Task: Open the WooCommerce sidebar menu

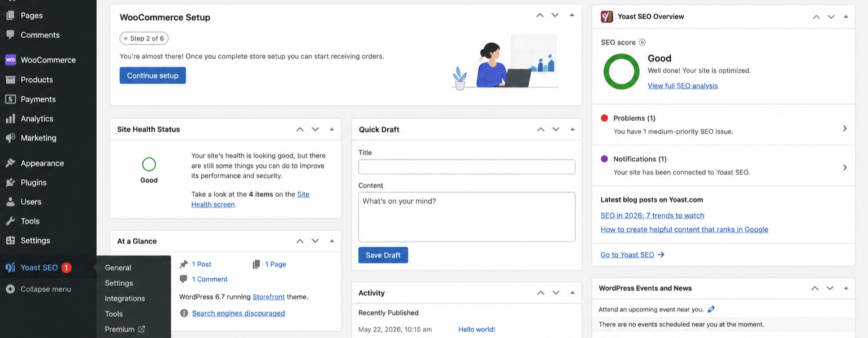Action: [48, 60]
